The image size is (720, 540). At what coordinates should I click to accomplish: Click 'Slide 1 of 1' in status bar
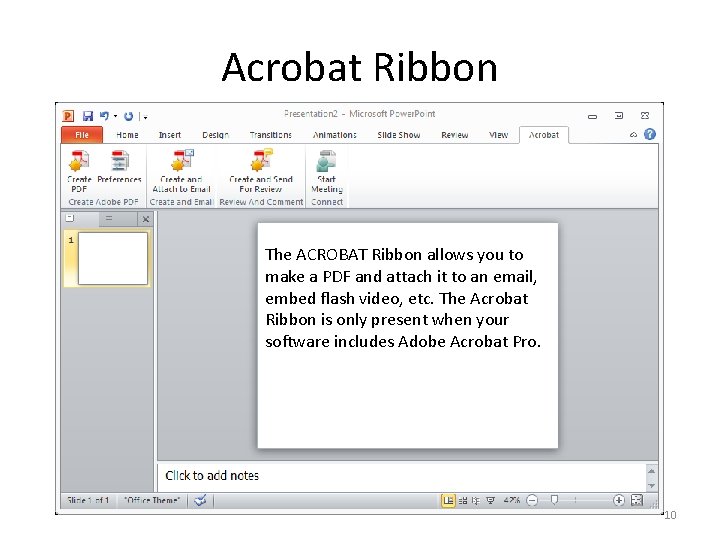click(88, 500)
